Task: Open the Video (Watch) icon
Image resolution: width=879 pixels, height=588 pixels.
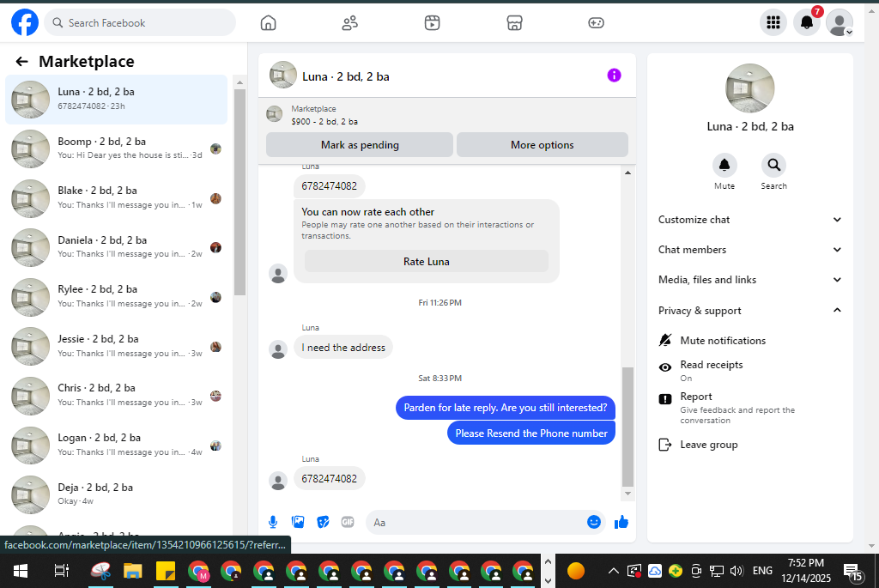Action: 433,23
